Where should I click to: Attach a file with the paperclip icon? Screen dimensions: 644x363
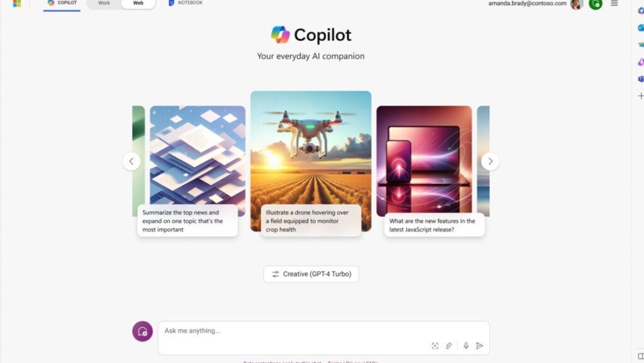[x=448, y=346]
